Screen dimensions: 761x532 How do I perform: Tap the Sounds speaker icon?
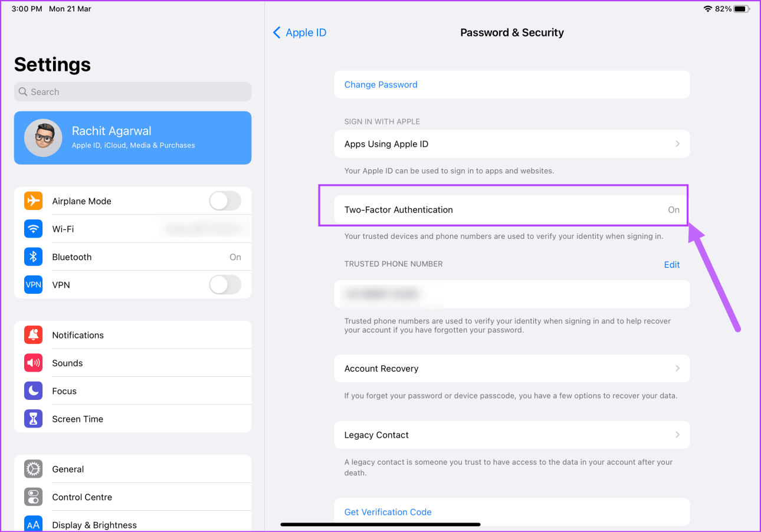[x=34, y=363]
